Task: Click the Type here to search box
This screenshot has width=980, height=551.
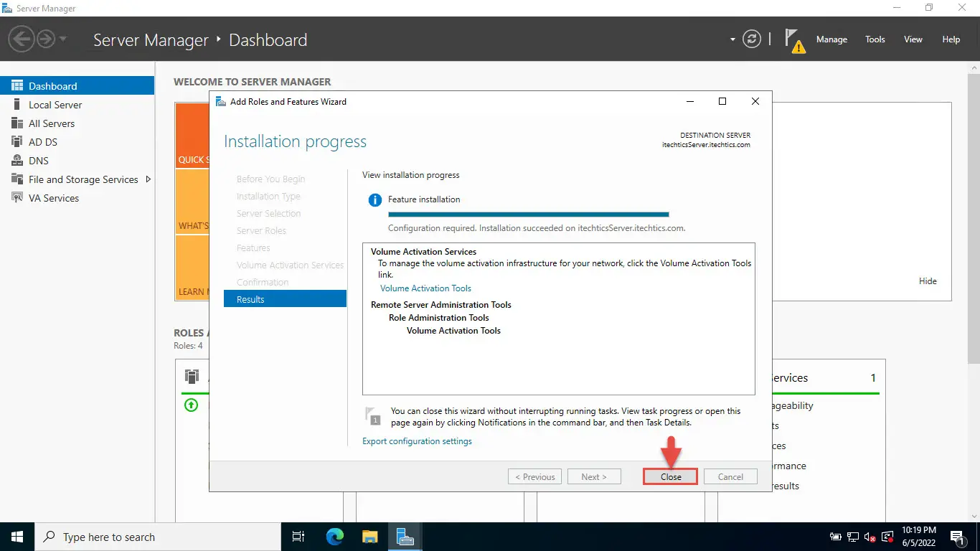Action: [158, 537]
